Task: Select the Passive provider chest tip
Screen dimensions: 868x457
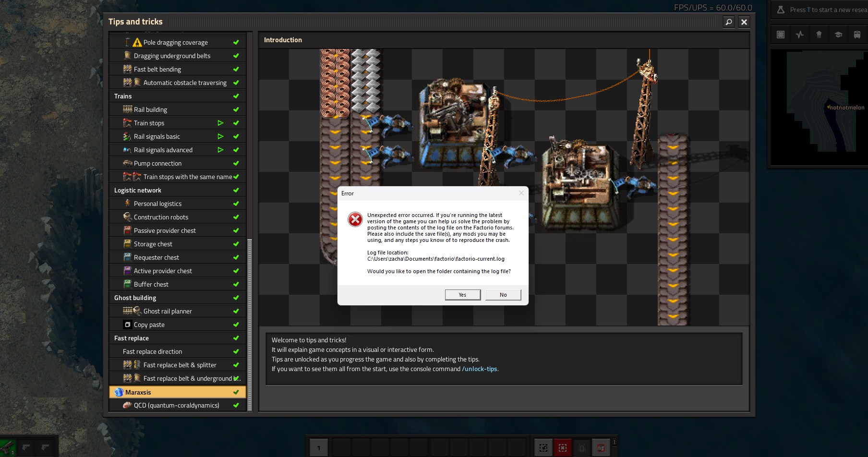Action: click(x=178, y=230)
